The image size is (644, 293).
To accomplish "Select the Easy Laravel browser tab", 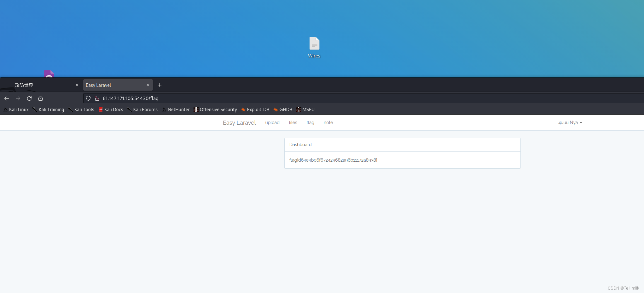I will (x=118, y=85).
